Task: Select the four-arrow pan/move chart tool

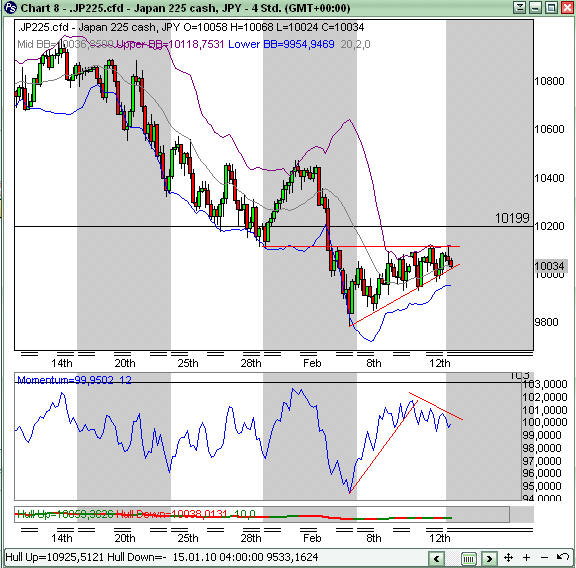Action: (508, 558)
